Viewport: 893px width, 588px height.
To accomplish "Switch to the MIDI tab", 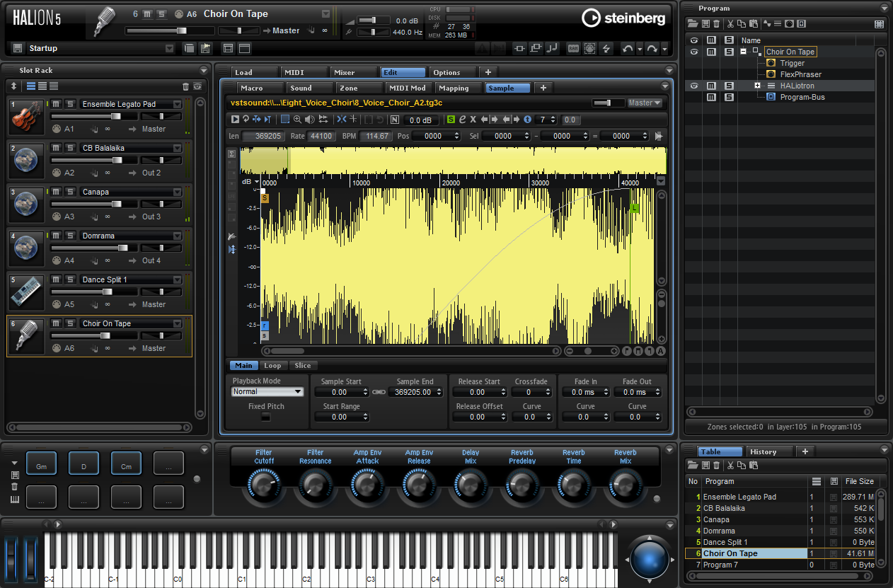I will click(x=304, y=72).
